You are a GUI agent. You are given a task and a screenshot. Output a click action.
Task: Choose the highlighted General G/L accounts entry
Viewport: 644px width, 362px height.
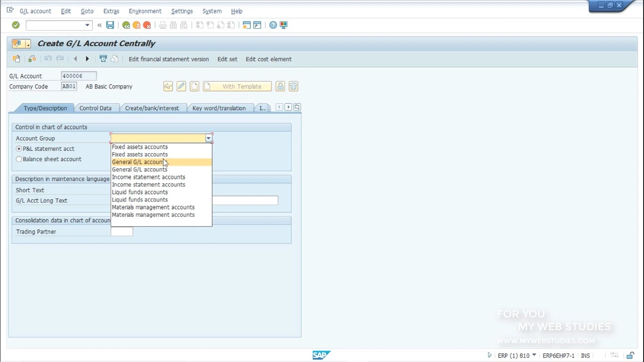click(x=161, y=162)
